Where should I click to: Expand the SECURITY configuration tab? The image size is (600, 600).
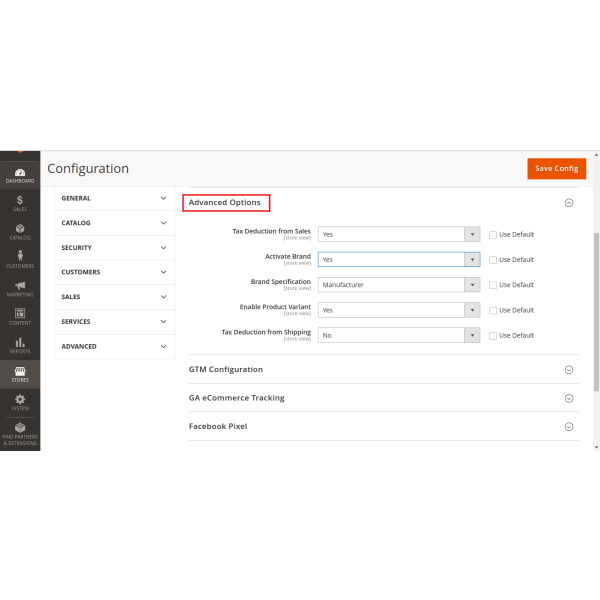click(114, 247)
